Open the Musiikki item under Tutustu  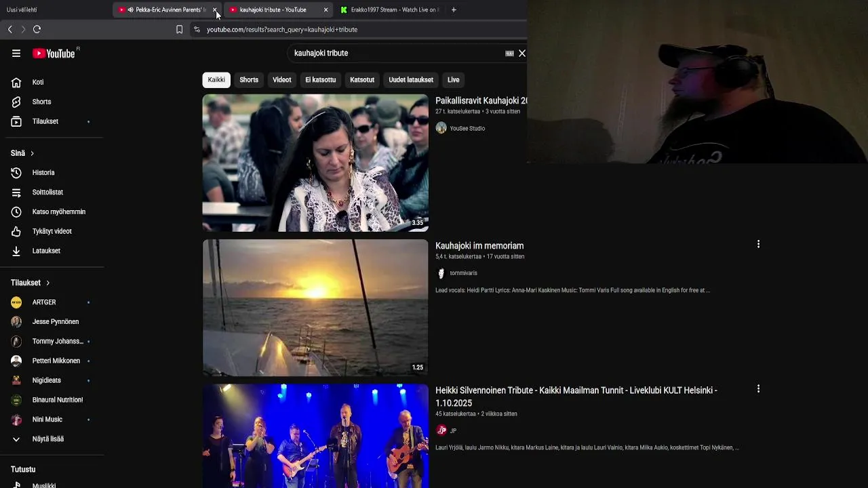tap(52, 484)
